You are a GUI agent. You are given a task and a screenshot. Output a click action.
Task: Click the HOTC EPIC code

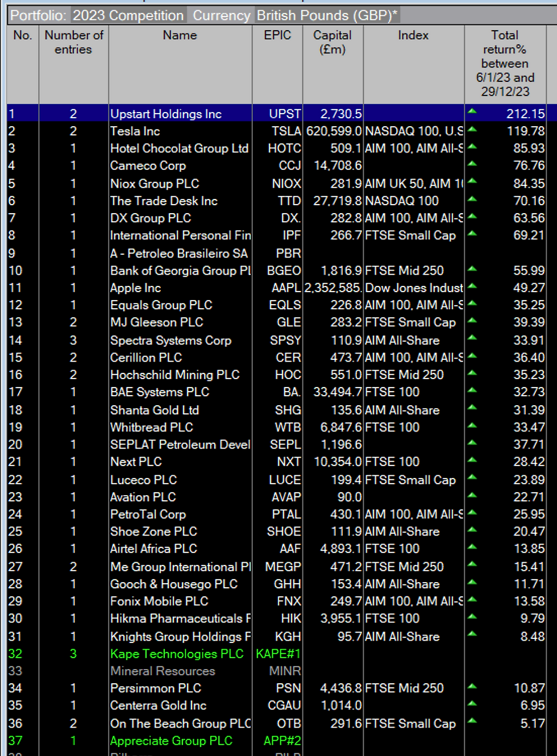pyautogui.click(x=284, y=148)
